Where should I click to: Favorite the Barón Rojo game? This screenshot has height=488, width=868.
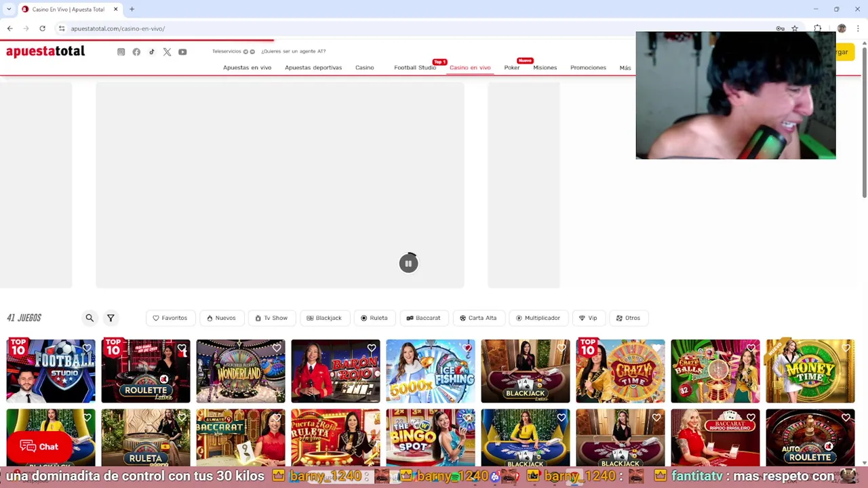coord(372,348)
